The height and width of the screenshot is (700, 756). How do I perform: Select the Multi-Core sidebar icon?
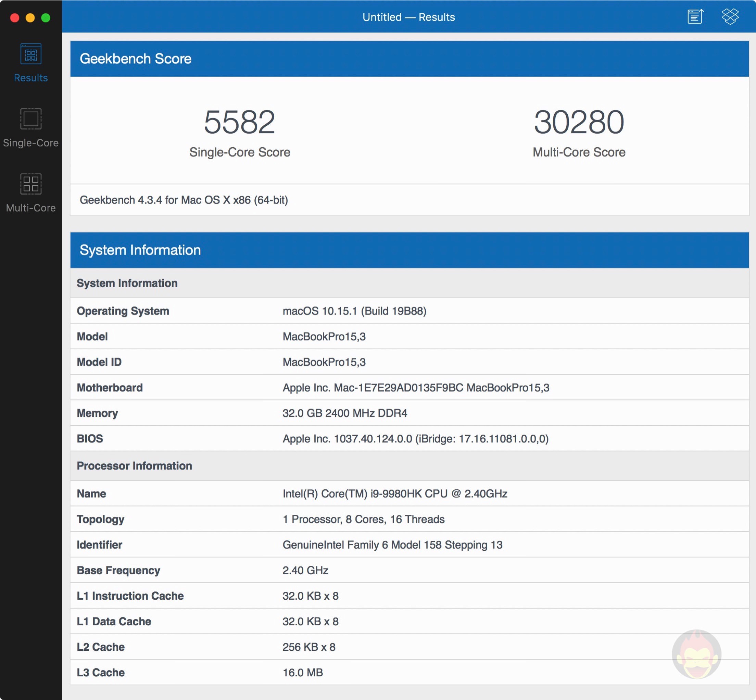pos(31,184)
